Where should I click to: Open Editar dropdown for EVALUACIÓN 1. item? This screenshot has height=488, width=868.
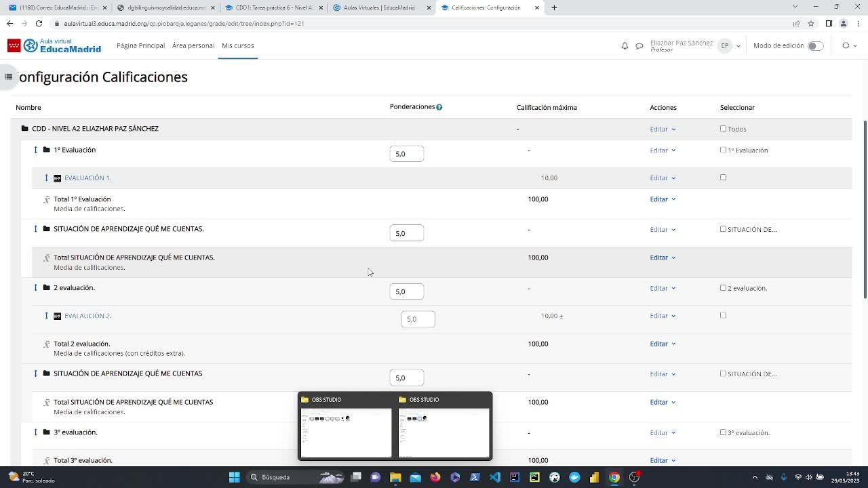point(663,178)
